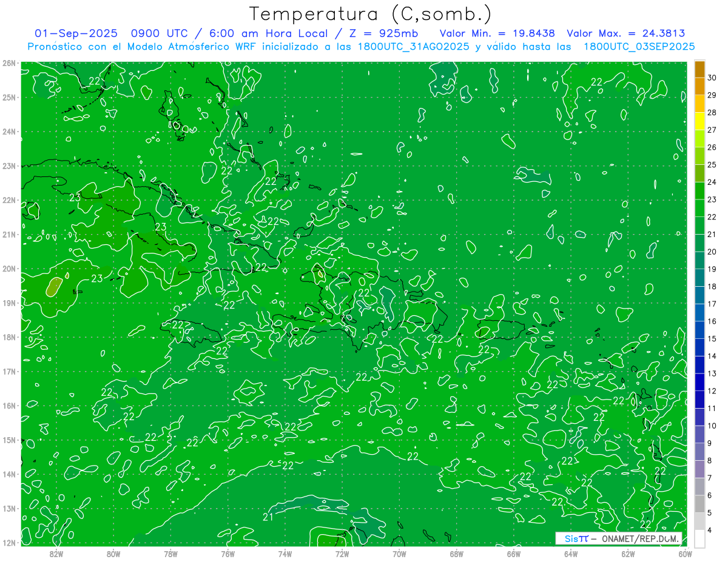Click the '64W' longitude axis label
728x562 pixels.
click(x=571, y=553)
